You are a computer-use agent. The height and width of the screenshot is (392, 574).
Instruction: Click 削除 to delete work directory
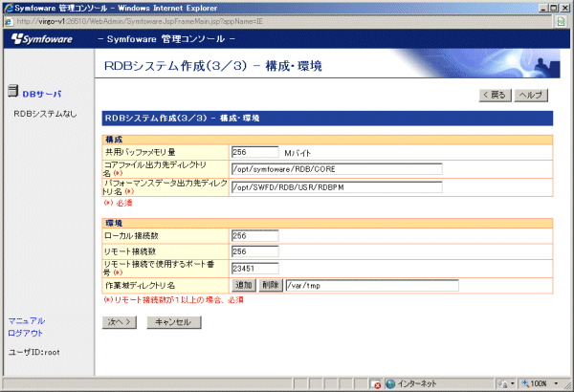point(271,285)
